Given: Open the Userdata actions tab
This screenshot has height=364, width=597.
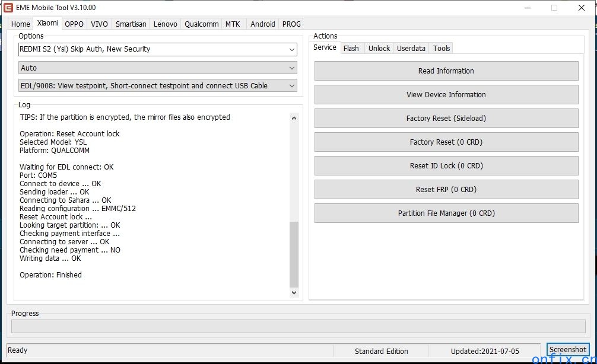Looking at the screenshot, I should pos(411,48).
